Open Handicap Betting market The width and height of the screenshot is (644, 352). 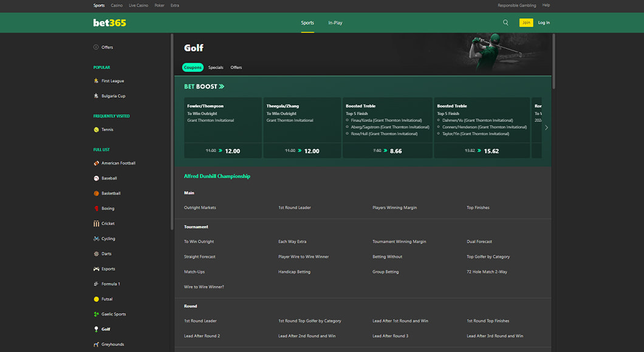pyautogui.click(x=295, y=272)
